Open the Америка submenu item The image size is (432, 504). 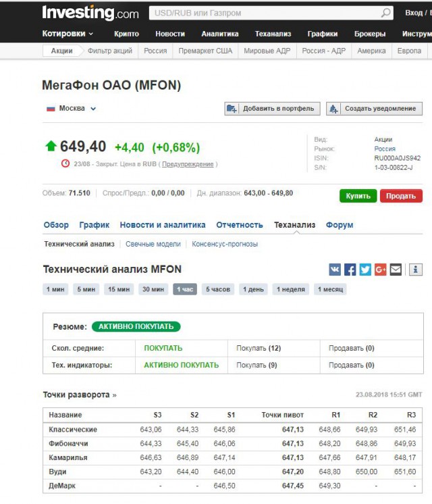click(x=371, y=51)
